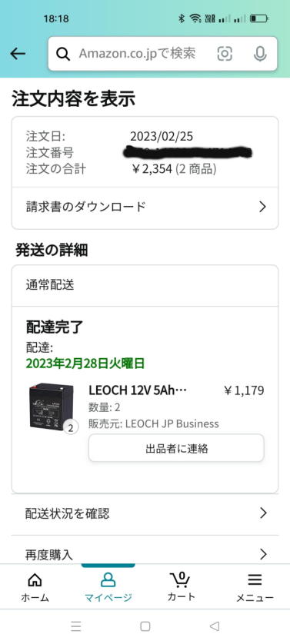Screen dimensions: 290x644
Task: Tap the LEOCH battery product thumbnail
Action: coord(52,407)
